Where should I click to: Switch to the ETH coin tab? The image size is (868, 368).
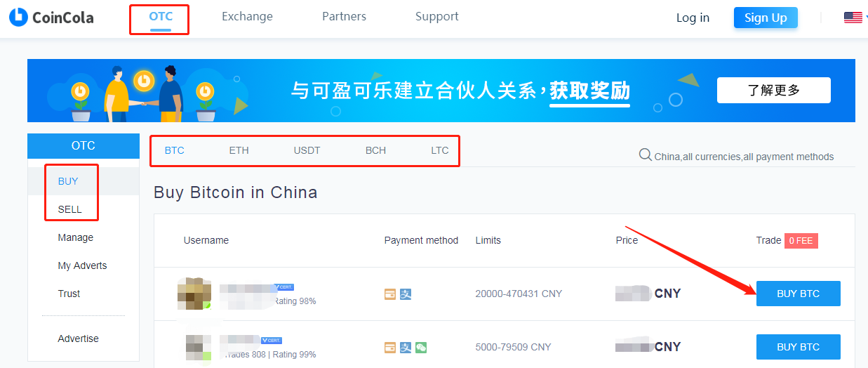click(x=239, y=150)
